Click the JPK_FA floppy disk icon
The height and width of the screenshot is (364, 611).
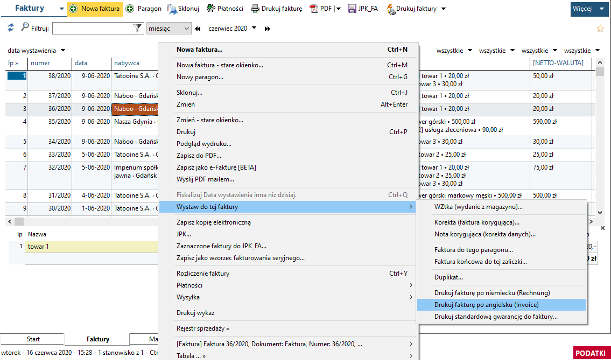352,9
